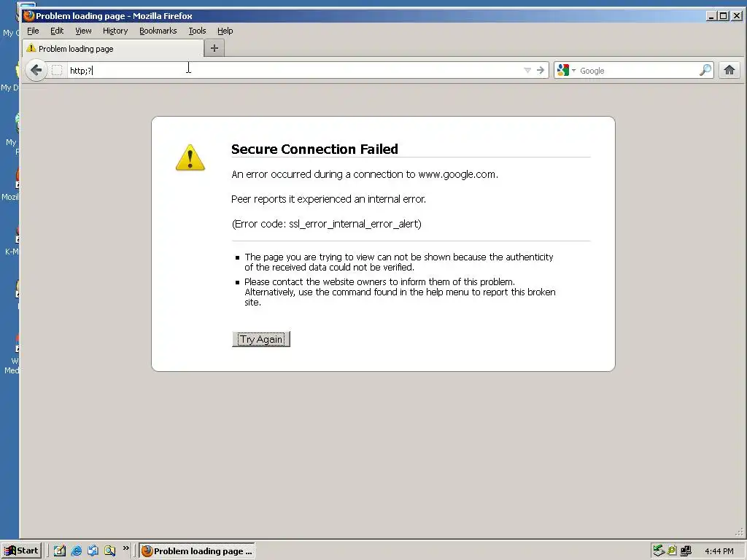This screenshot has height=560, width=747.
Task: Open the History menu
Action: pos(115,31)
